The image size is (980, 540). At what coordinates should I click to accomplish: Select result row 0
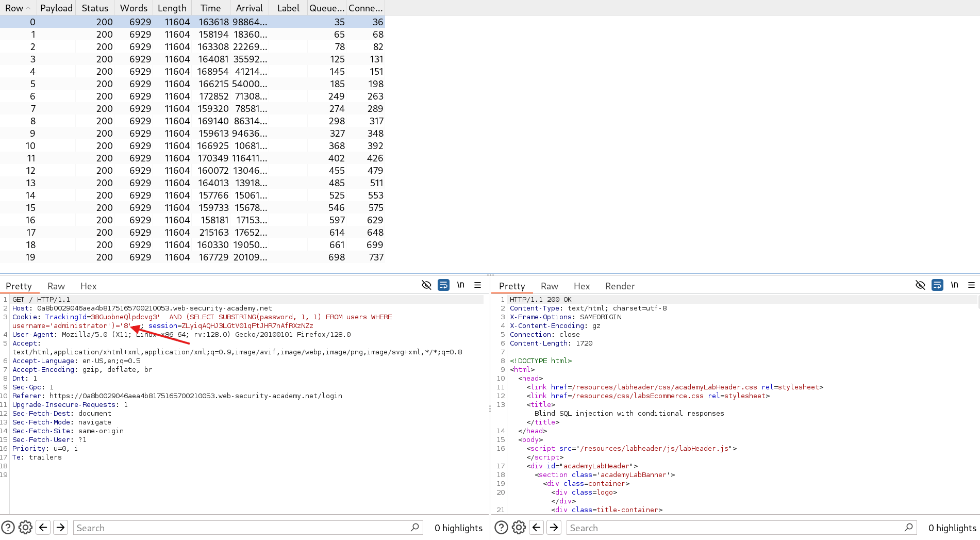pos(192,22)
